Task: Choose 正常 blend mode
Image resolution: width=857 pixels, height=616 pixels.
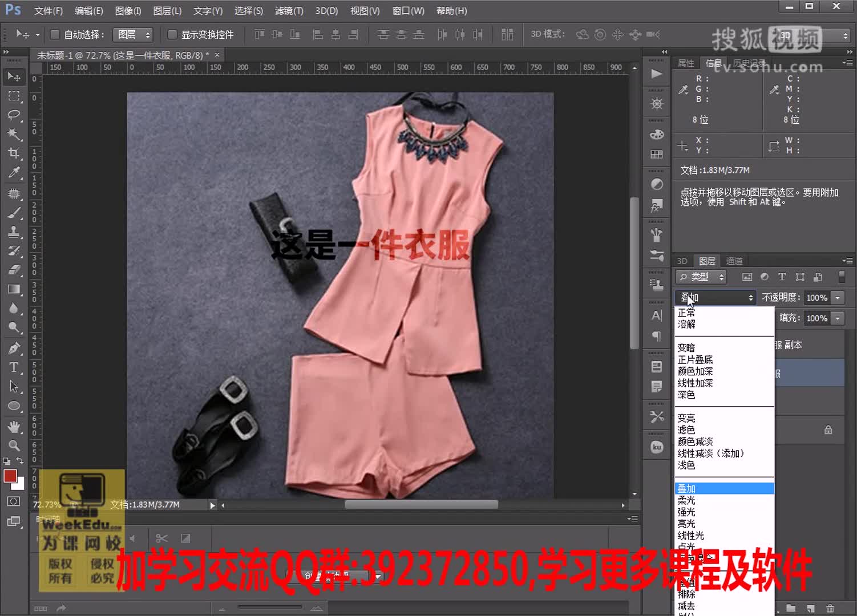Action: point(686,313)
